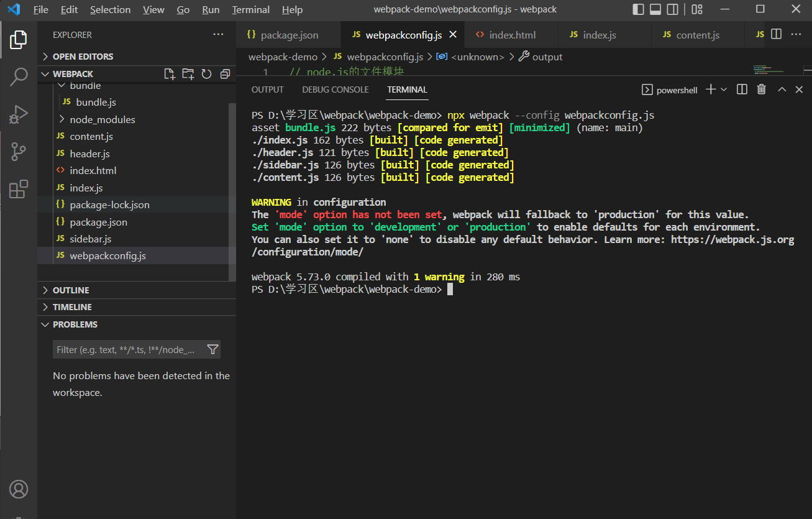Image resolution: width=812 pixels, height=519 pixels.
Task: Switch to the index.html editor tab
Action: (512, 35)
